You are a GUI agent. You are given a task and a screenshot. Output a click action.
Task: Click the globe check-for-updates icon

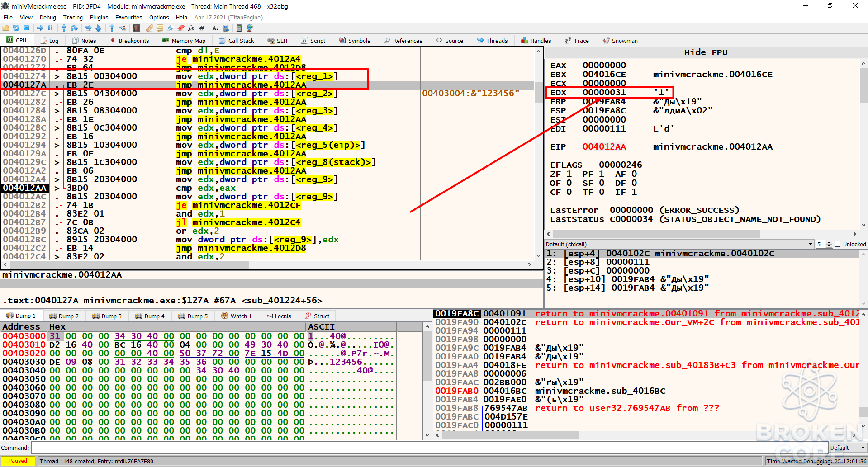tap(249, 28)
